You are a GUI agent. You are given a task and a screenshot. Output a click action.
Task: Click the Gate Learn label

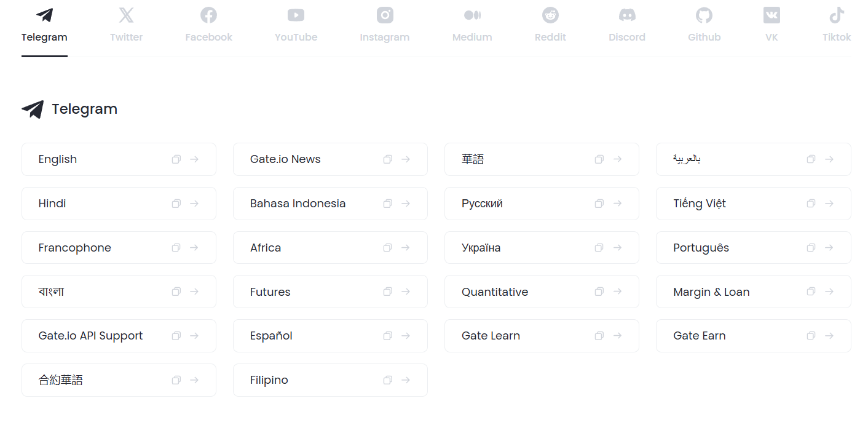pyautogui.click(x=491, y=336)
